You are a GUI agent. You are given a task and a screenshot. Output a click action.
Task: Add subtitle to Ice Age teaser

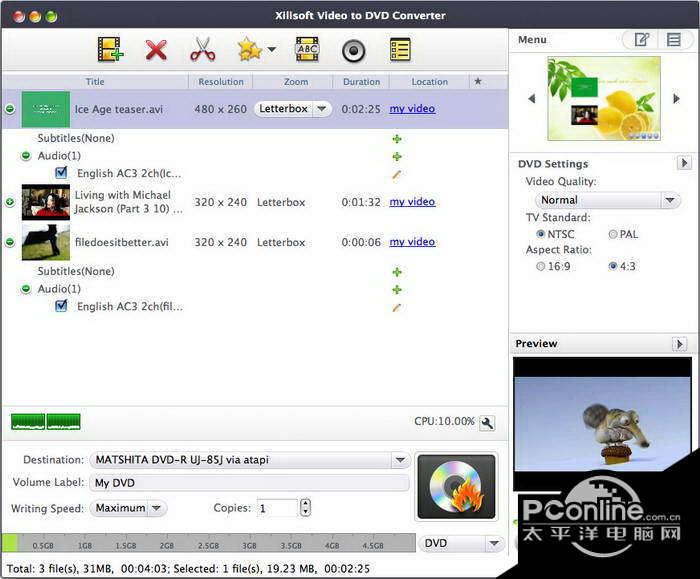coord(397,139)
